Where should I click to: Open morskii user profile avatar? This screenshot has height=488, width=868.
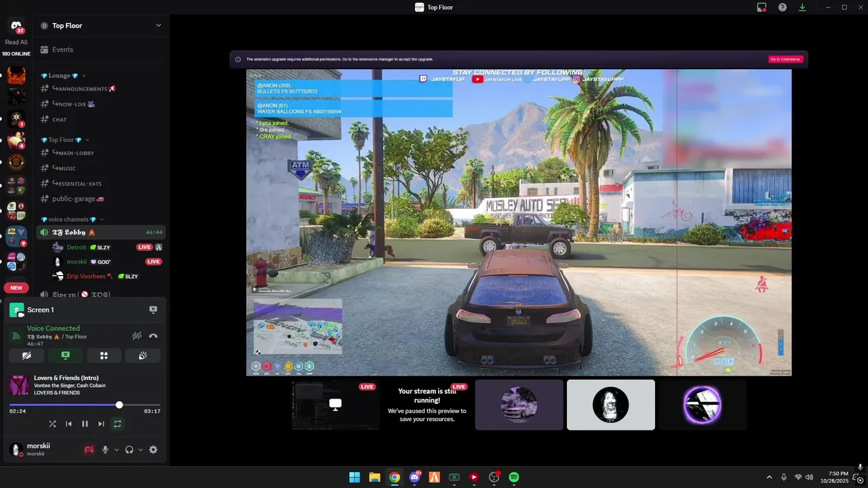pyautogui.click(x=16, y=449)
